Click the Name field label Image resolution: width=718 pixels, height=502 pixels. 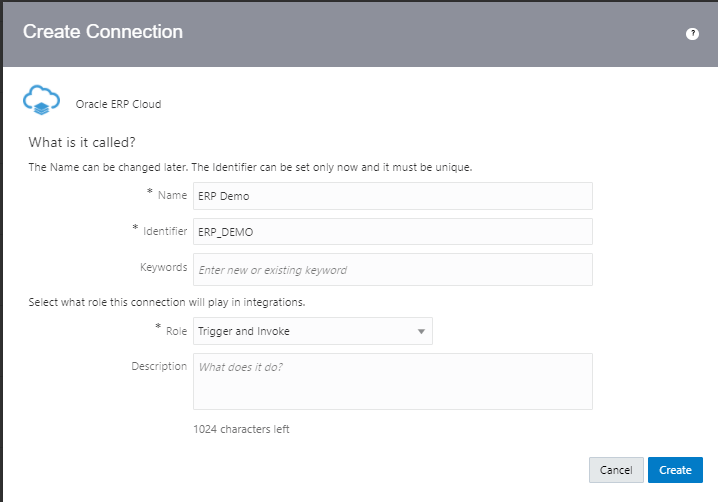pyautogui.click(x=172, y=195)
